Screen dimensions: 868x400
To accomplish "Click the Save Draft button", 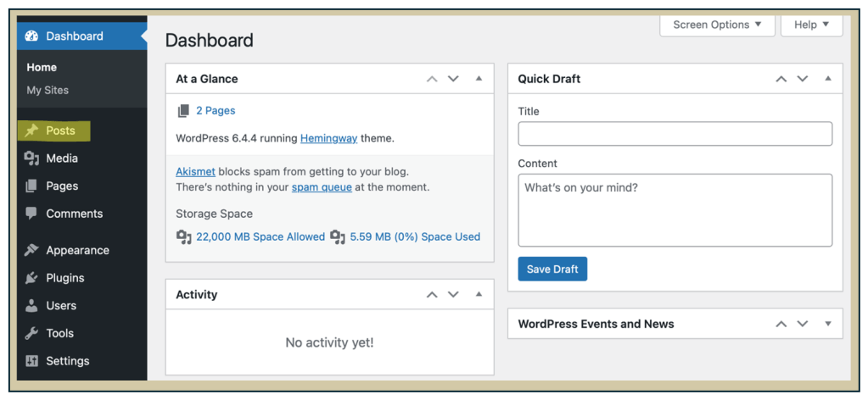I will pyautogui.click(x=552, y=269).
